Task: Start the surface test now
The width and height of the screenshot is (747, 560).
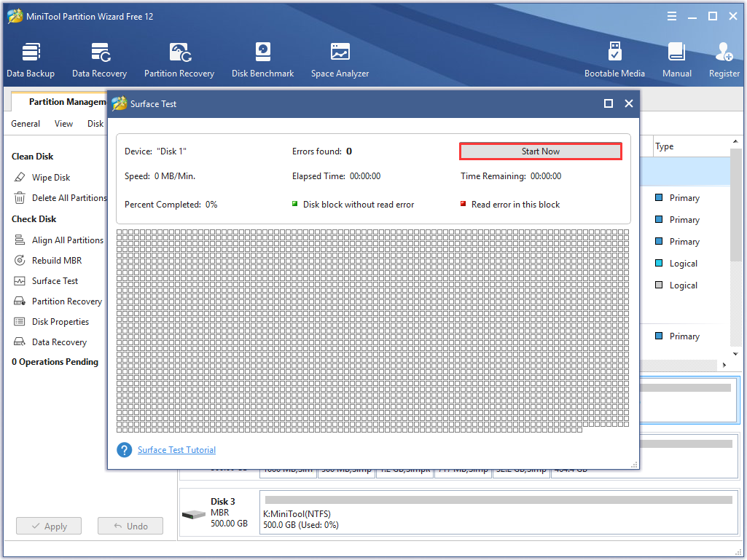Action: [541, 151]
